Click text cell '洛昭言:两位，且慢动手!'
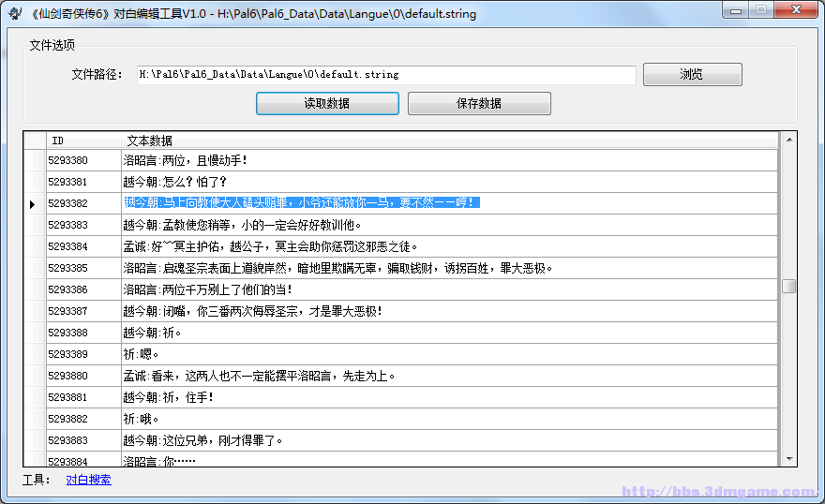The height and width of the screenshot is (504, 825). [x=449, y=160]
